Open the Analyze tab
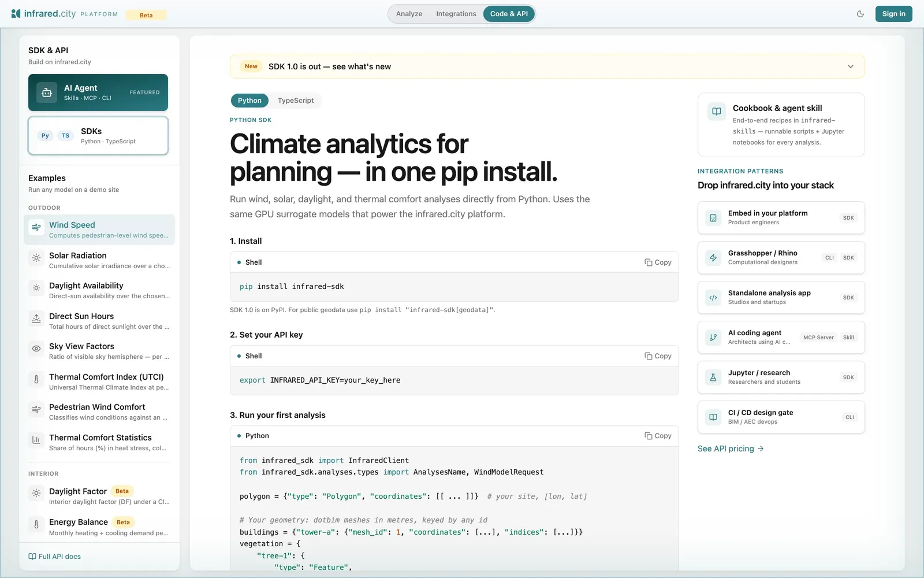This screenshot has height=578, width=924. 409,14
